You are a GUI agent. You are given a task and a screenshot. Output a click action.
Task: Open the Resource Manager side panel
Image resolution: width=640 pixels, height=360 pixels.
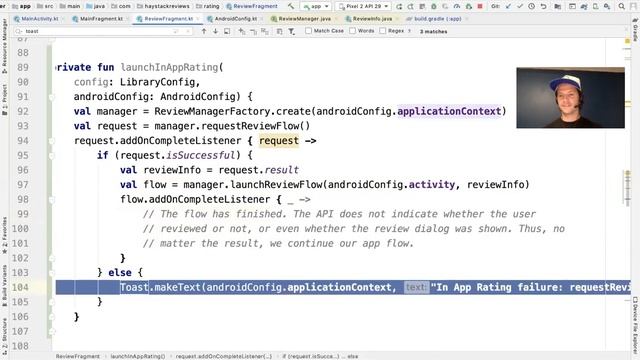4,47
